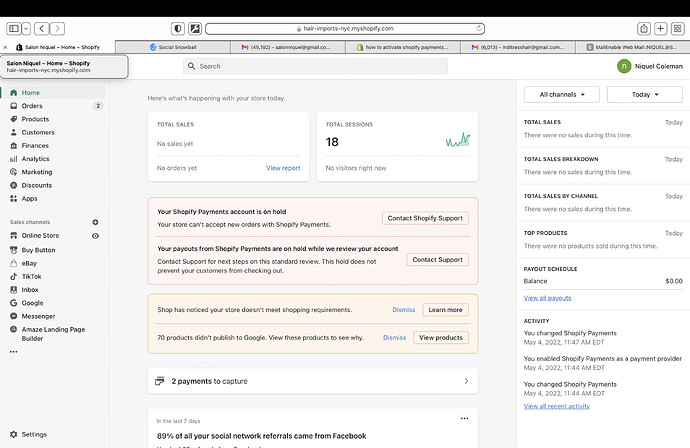Open the Analytics page
Viewport: 690px width, 448px height.
[x=35, y=159]
